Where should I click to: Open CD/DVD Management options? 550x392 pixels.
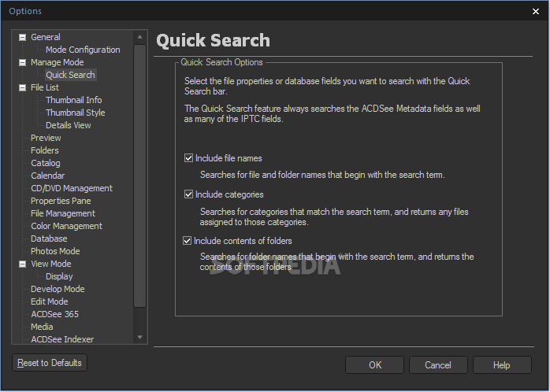(x=72, y=188)
